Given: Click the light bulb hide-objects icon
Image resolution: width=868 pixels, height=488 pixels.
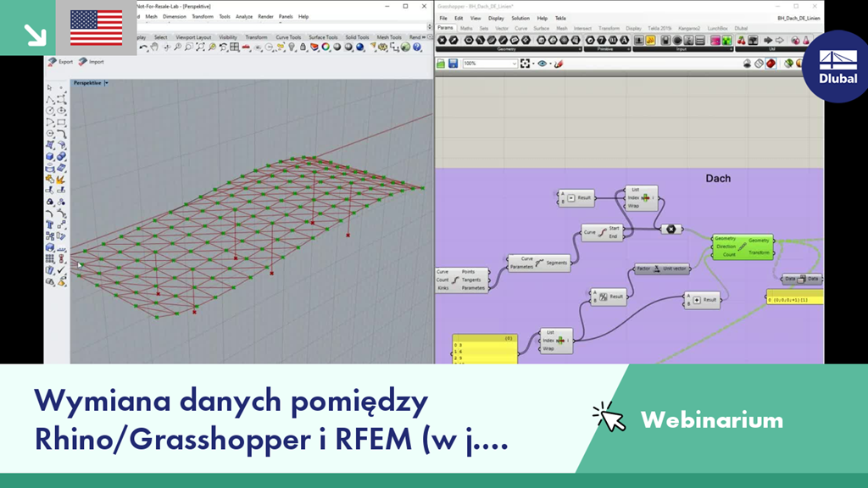Looking at the screenshot, I should tap(292, 47).
